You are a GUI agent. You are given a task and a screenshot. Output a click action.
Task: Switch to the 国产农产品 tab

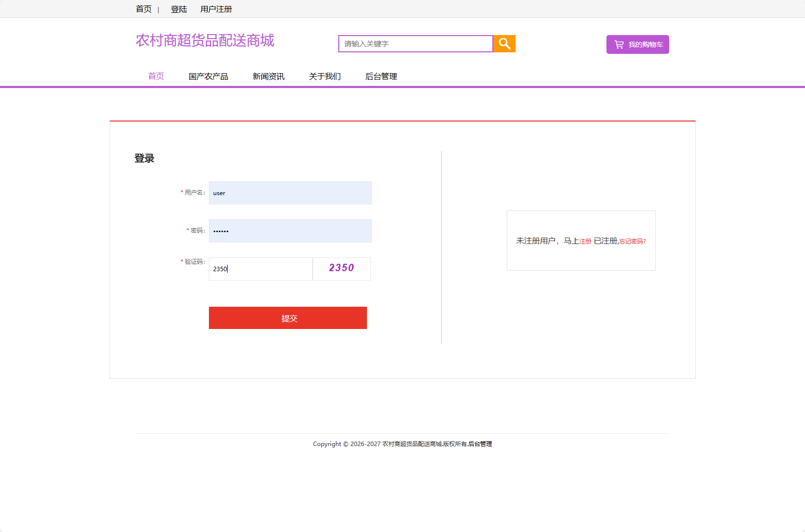pos(208,76)
